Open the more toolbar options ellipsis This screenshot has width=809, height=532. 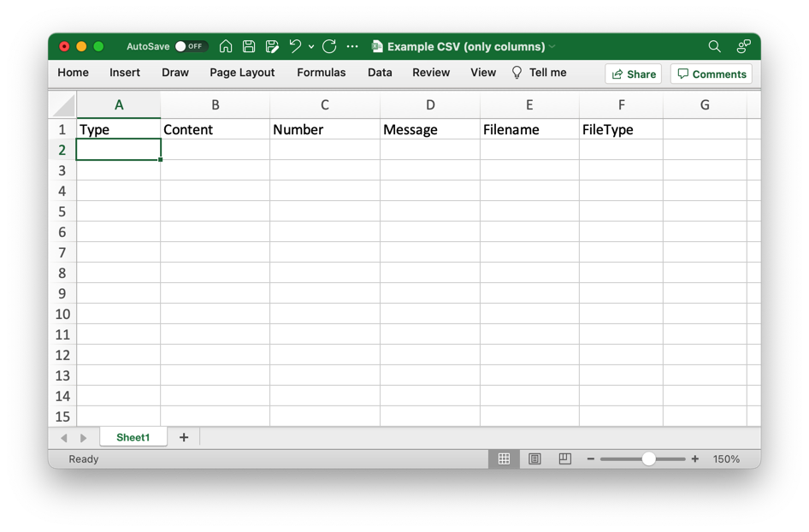352,46
